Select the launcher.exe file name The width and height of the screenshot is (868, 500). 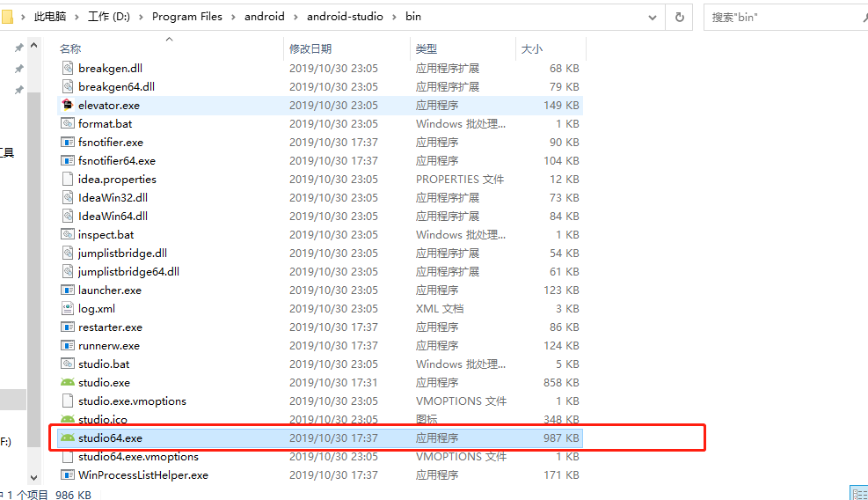pos(110,290)
